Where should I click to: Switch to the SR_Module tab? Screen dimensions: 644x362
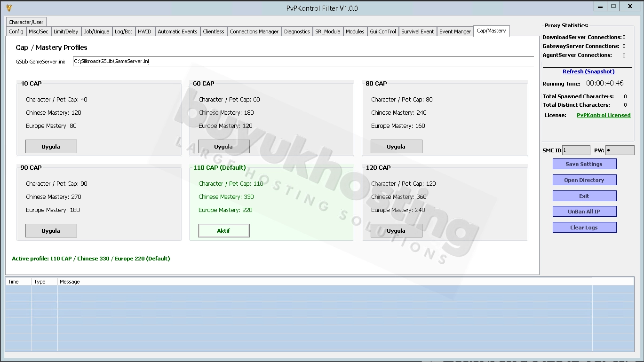(x=328, y=31)
